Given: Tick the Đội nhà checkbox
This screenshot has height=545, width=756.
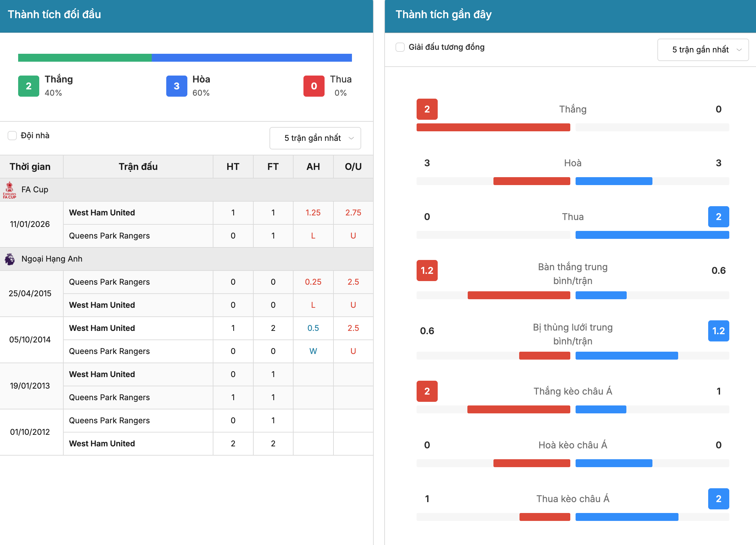Looking at the screenshot, I should [x=12, y=136].
